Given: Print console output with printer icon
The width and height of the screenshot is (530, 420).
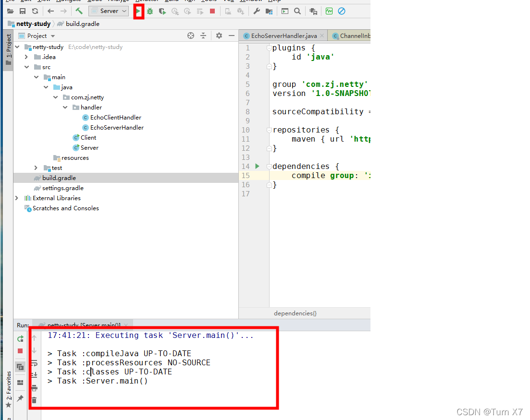Looking at the screenshot, I should pos(34,388).
